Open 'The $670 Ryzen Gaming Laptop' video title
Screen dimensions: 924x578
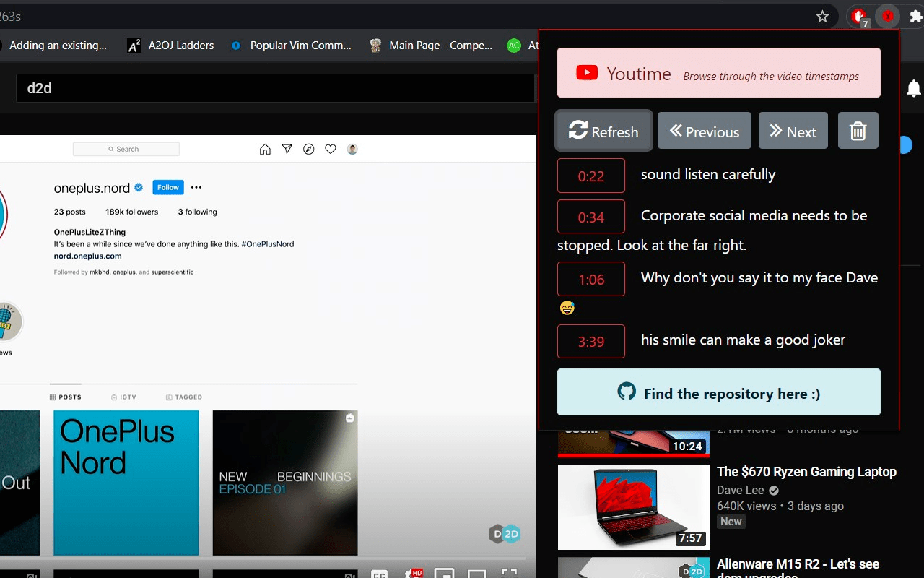click(x=806, y=472)
